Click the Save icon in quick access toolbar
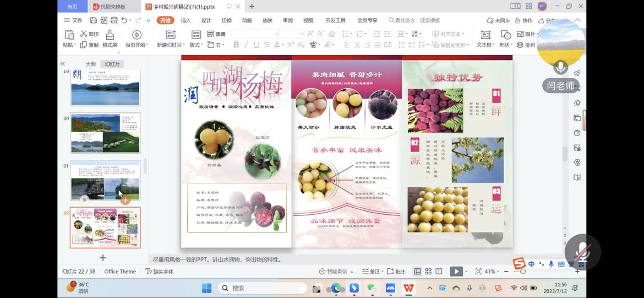644x298 pixels. click(x=94, y=20)
